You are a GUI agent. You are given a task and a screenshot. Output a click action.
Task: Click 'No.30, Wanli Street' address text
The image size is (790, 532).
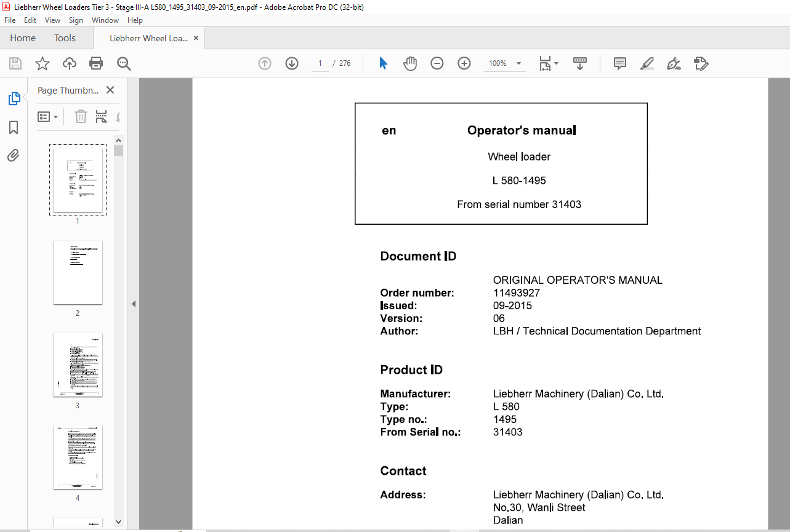tap(539, 507)
